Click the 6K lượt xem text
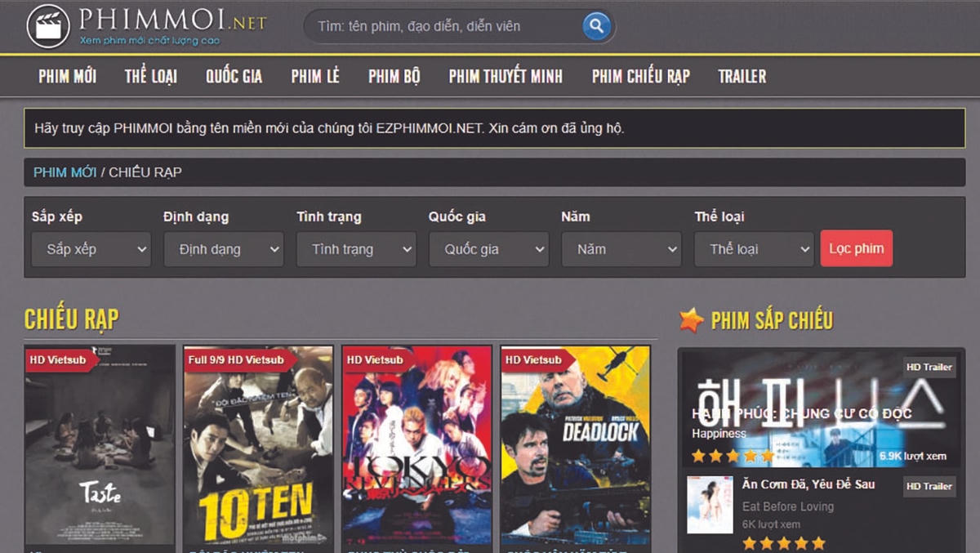This screenshot has height=553, width=980. click(771, 524)
